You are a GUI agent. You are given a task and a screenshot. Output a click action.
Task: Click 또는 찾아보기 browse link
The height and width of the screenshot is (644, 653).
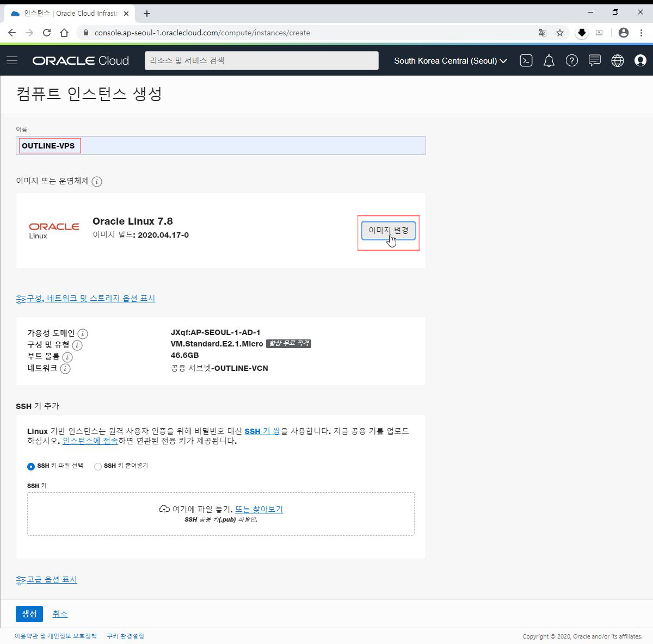pos(259,509)
